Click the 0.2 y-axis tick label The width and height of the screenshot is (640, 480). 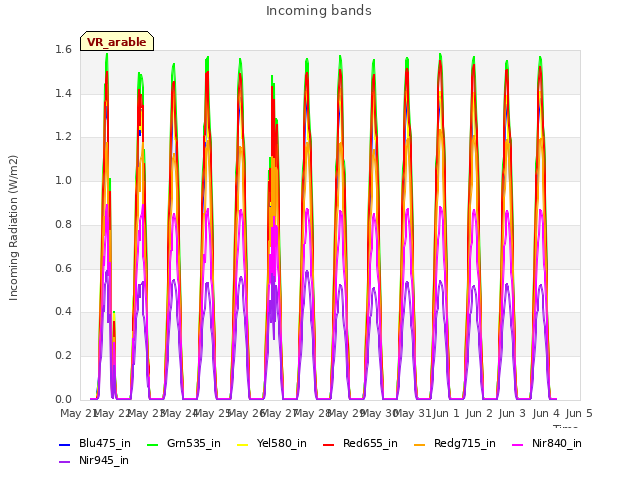point(63,356)
